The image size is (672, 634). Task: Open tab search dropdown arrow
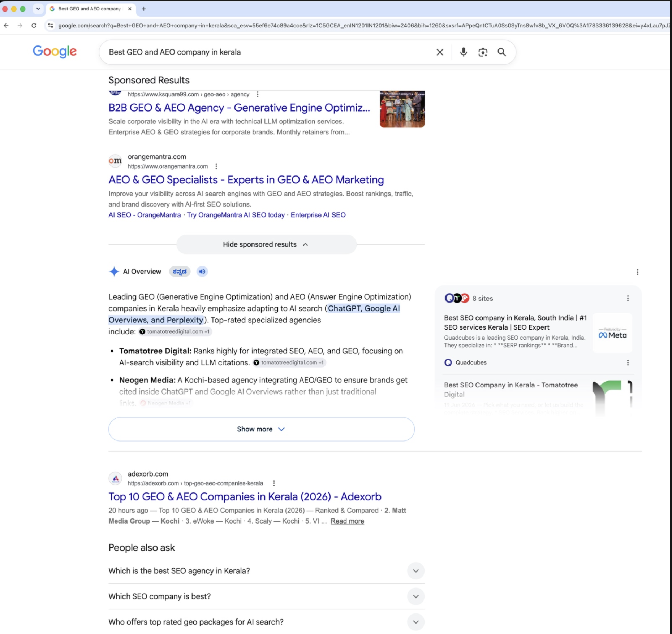coord(38,9)
